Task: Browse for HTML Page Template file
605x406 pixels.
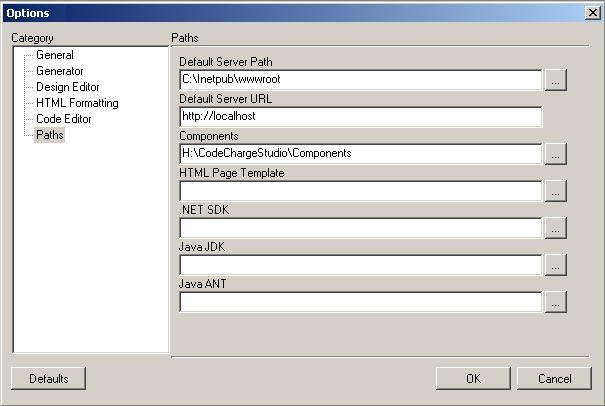Action: tap(557, 191)
